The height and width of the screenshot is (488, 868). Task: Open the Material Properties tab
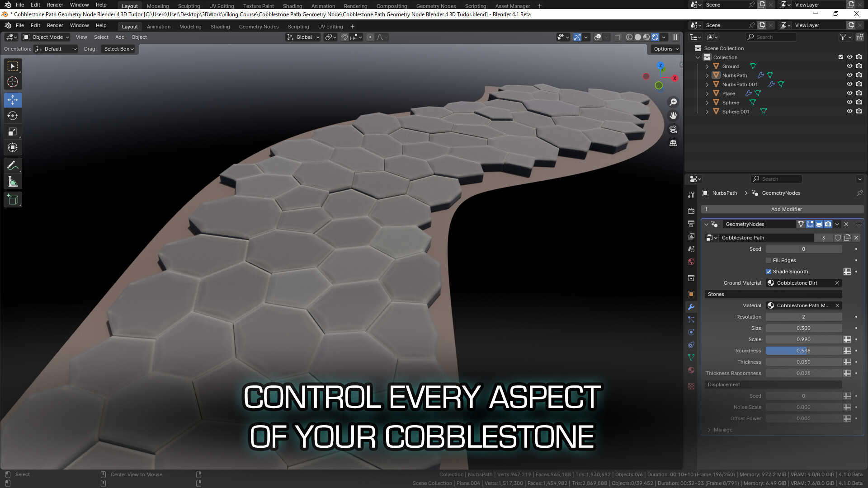[x=691, y=370]
